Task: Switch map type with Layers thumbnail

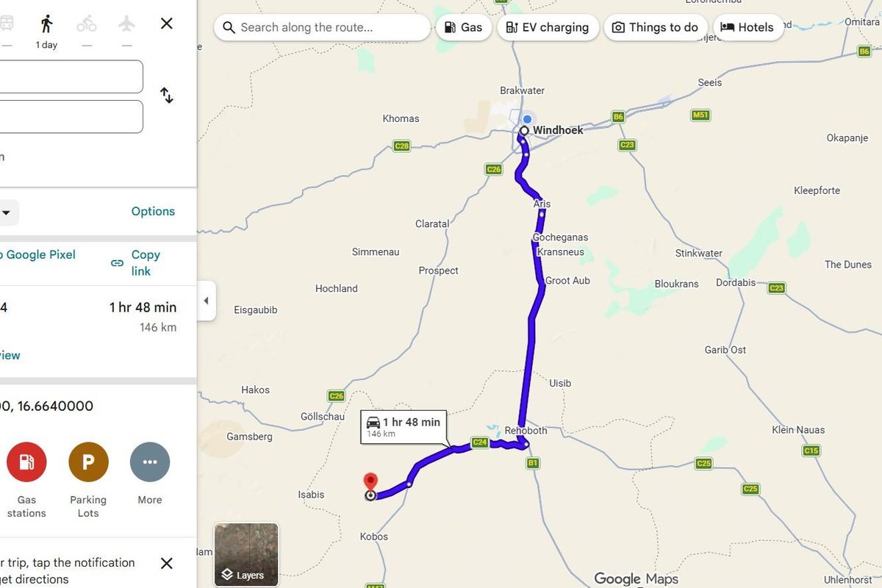Action: click(246, 554)
